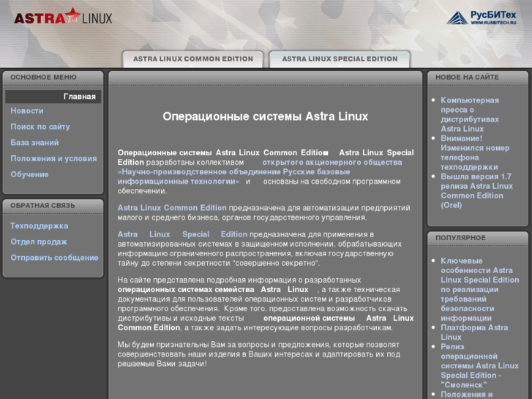Open Релиз операционной системы Смоленск link
The width and height of the screenshot is (532, 399).
point(480,366)
